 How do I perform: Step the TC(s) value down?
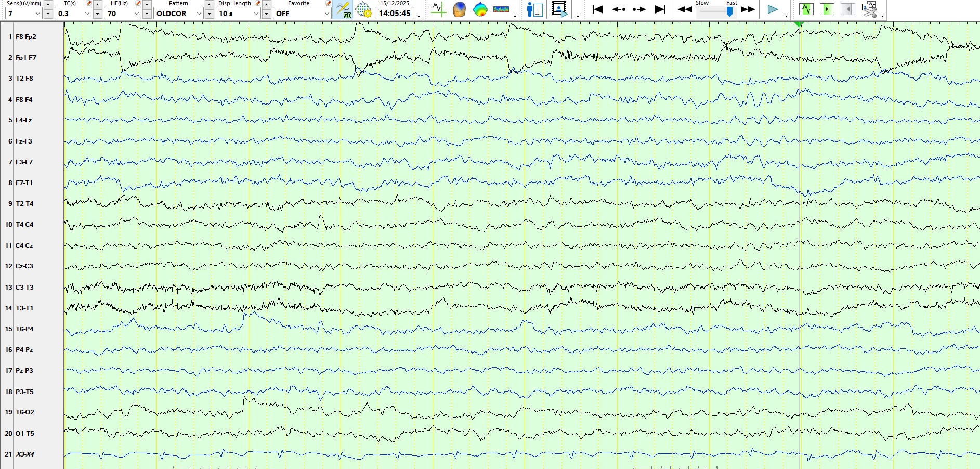click(x=98, y=14)
